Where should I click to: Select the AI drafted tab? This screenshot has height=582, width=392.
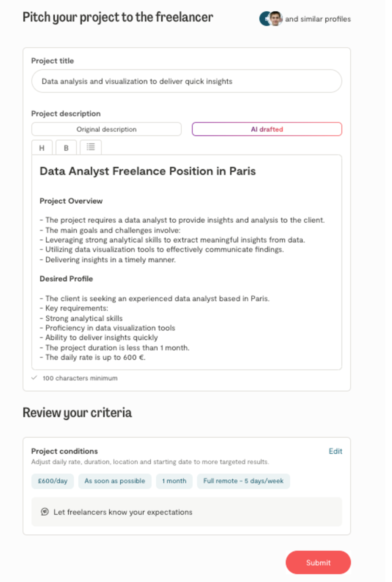pyautogui.click(x=267, y=129)
